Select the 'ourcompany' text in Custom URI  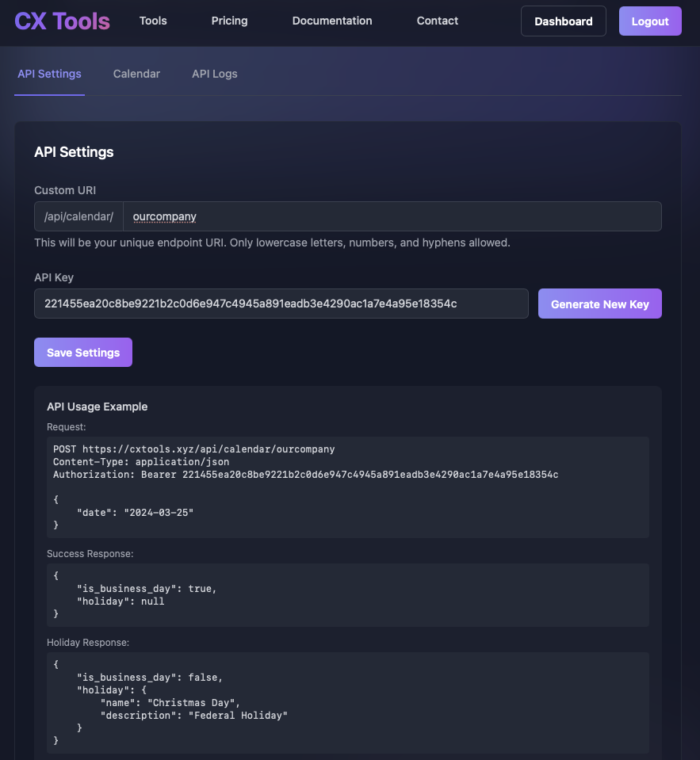(x=164, y=216)
